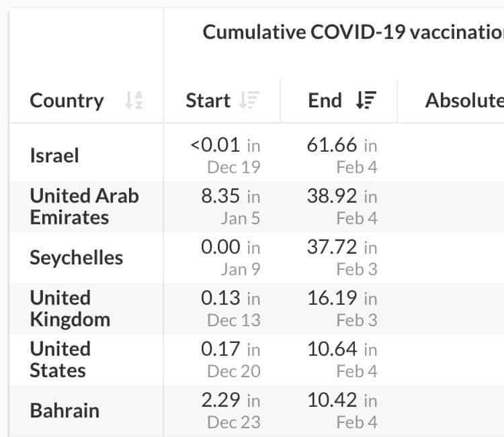The image size is (504, 437).
Task: Click the End column header
Action: (325, 100)
